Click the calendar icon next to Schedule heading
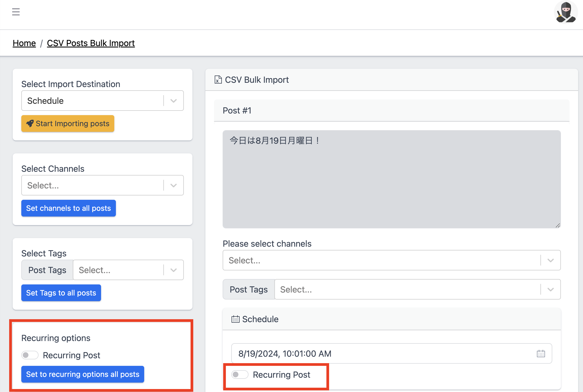Viewport: 583px width, 392px height. tap(235, 319)
